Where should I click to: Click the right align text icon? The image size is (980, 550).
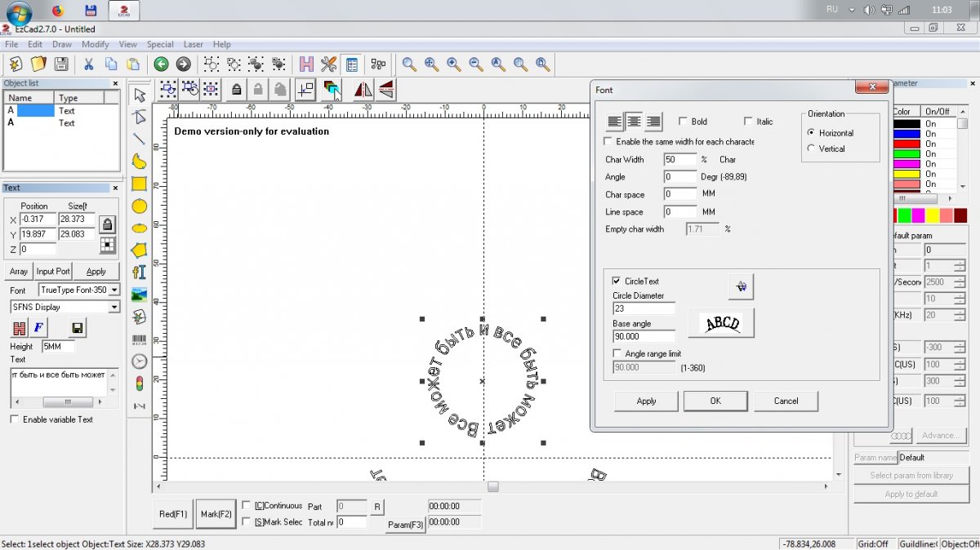click(653, 122)
